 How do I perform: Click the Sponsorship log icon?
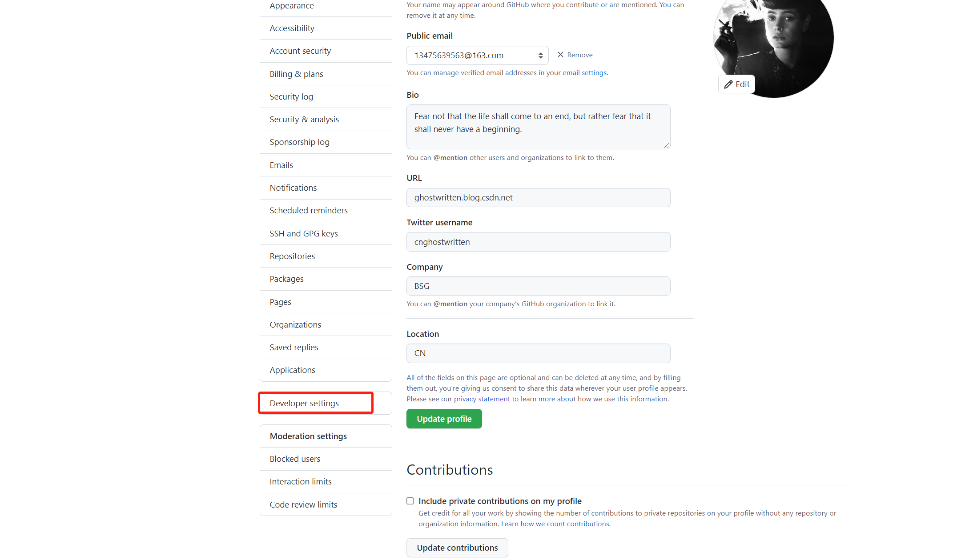pos(300,141)
